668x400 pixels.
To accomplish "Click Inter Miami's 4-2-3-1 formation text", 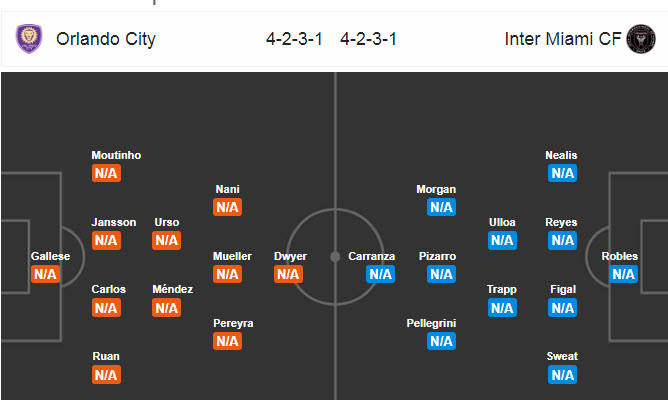I will [x=368, y=40].
